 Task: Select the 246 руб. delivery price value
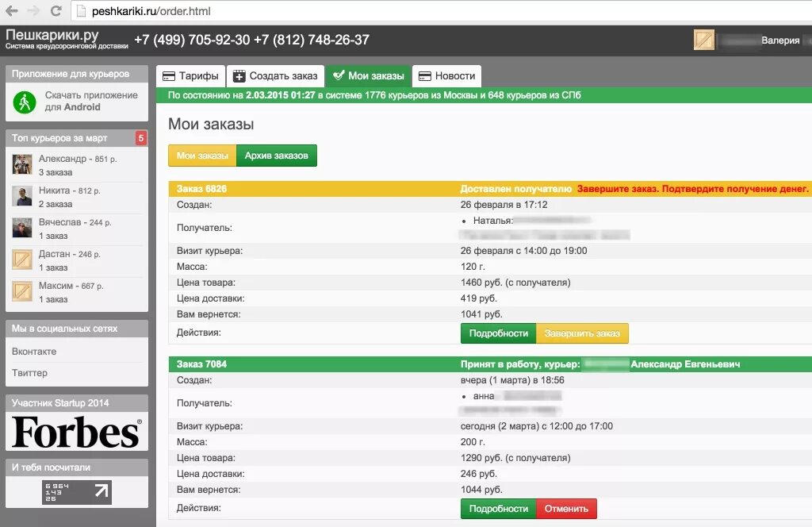coord(478,474)
